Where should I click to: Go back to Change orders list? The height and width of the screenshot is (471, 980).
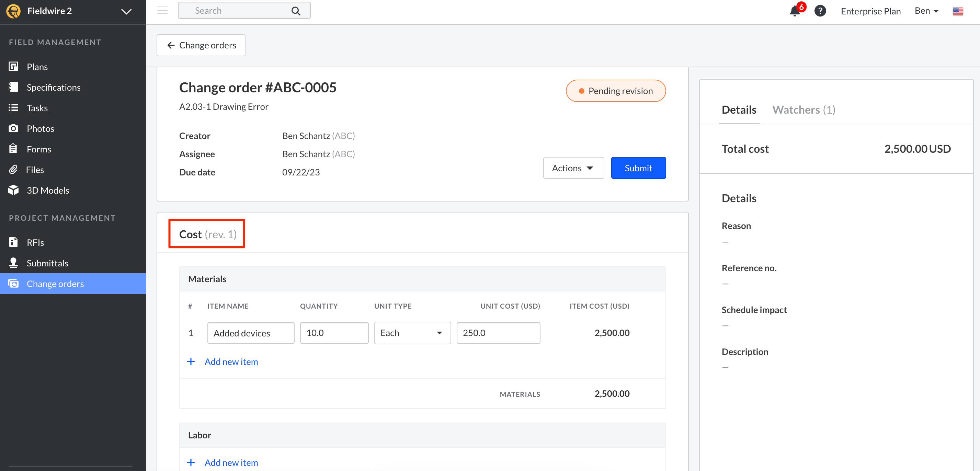click(x=201, y=45)
